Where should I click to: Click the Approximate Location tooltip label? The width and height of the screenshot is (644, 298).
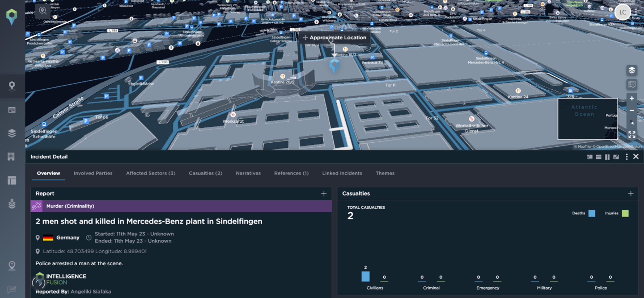(335, 38)
